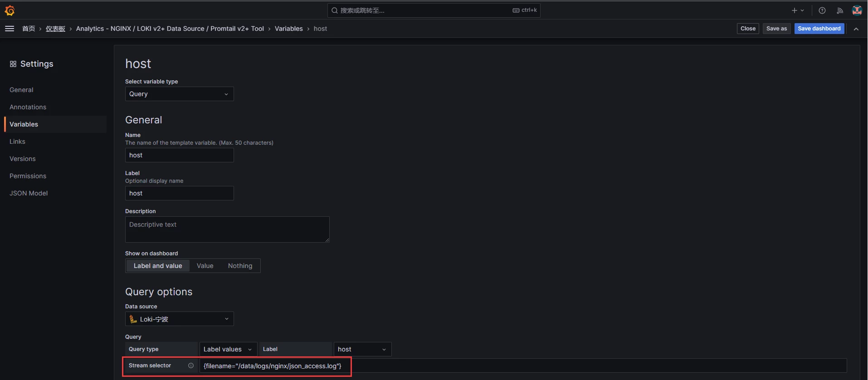The height and width of the screenshot is (380, 868).
Task: Click the Description text area
Action: pyautogui.click(x=227, y=229)
